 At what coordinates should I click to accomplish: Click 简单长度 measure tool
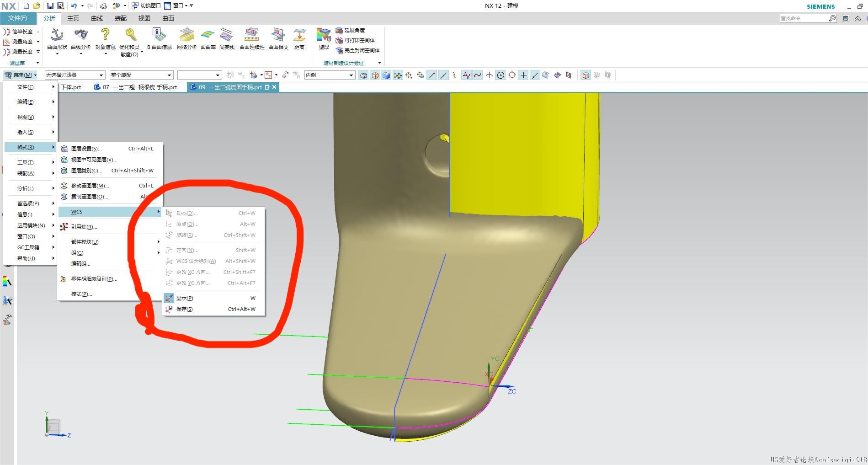(18, 32)
